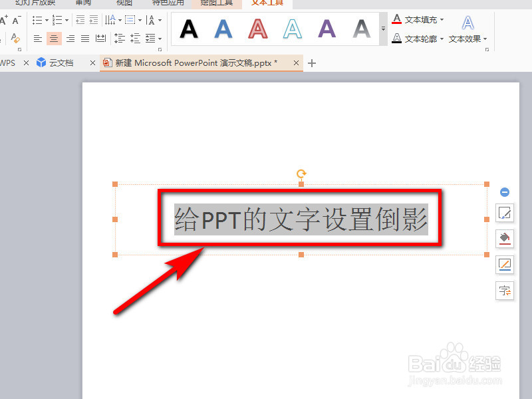Select the bulleted list icon
This screenshot has width=532, height=399.
click(37, 19)
